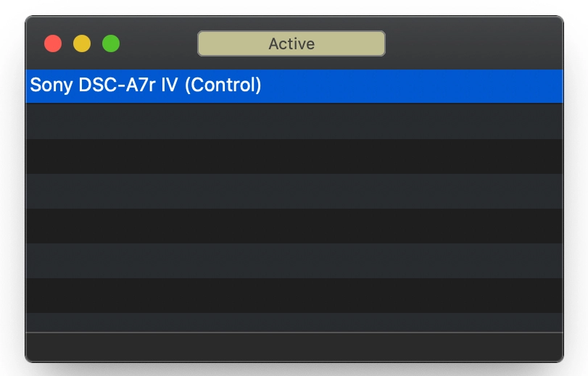Click the bottom status bar below the list
Viewport: 588px width, 376px height.
294,347
